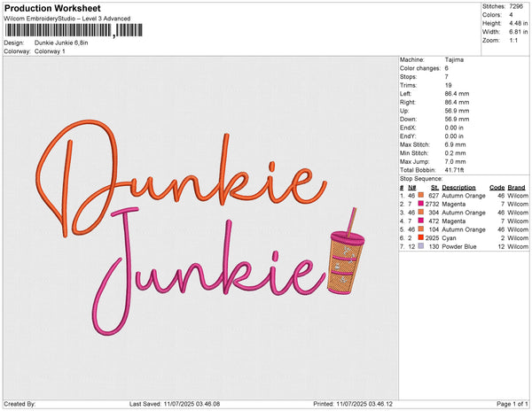The height and width of the screenshot is (411, 532).
Task: Click the Trims value '19'
Action: point(448,85)
